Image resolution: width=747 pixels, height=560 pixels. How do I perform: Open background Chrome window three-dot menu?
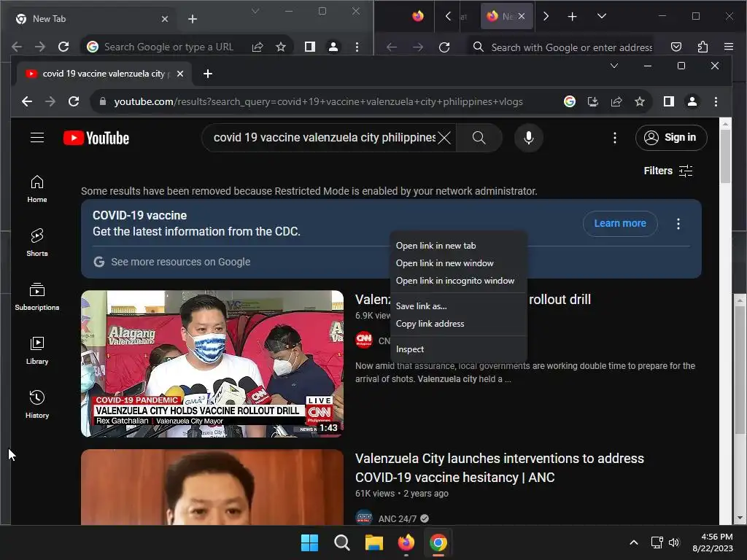tap(357, 47)
